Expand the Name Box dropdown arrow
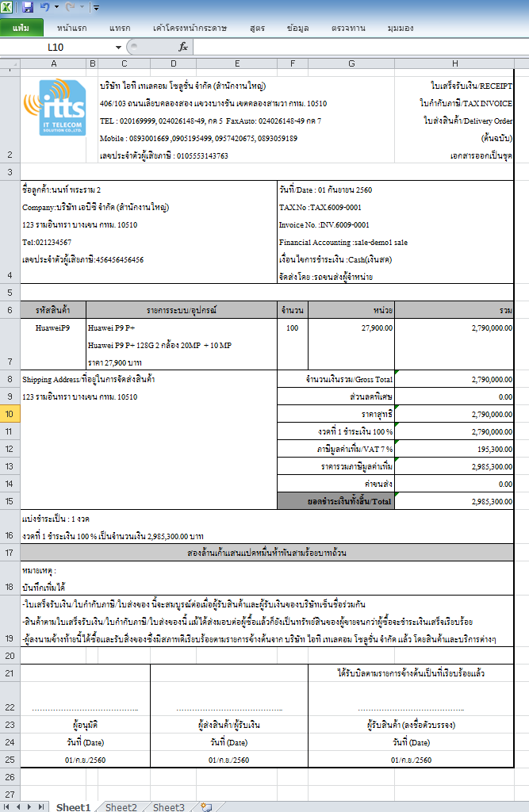 click(119, 47)
